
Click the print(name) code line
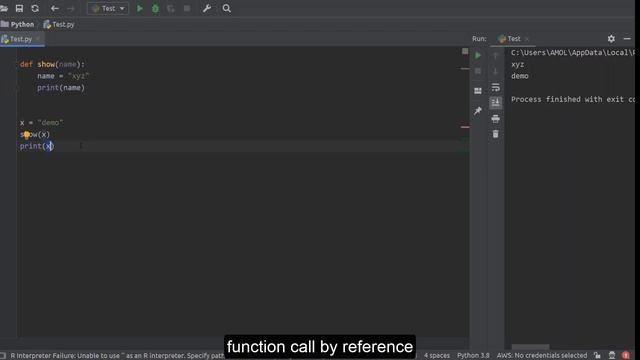[x=61, y=88]
